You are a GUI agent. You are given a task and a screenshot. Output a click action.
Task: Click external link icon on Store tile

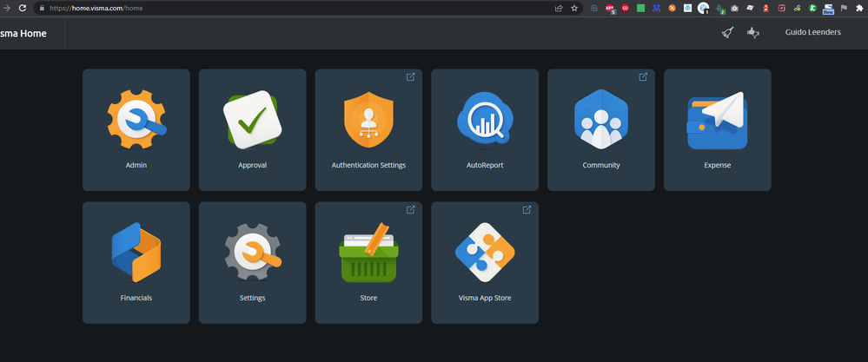(411, 209)
